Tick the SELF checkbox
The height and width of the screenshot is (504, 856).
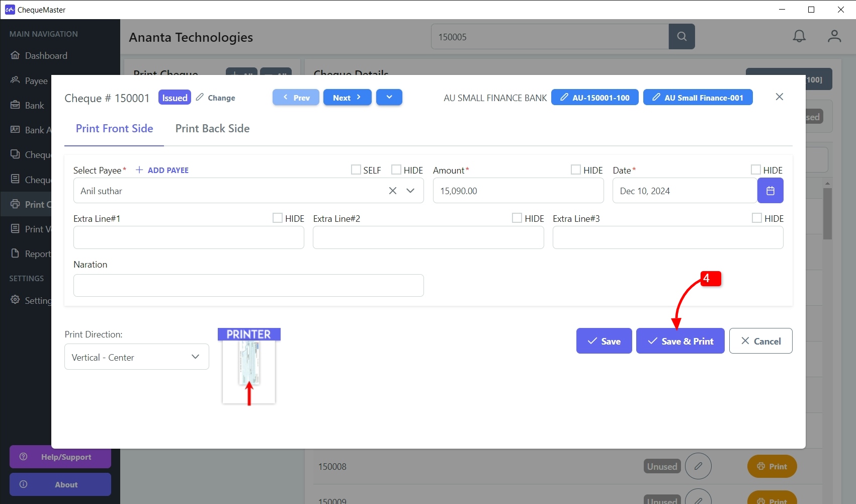point(356,170)
